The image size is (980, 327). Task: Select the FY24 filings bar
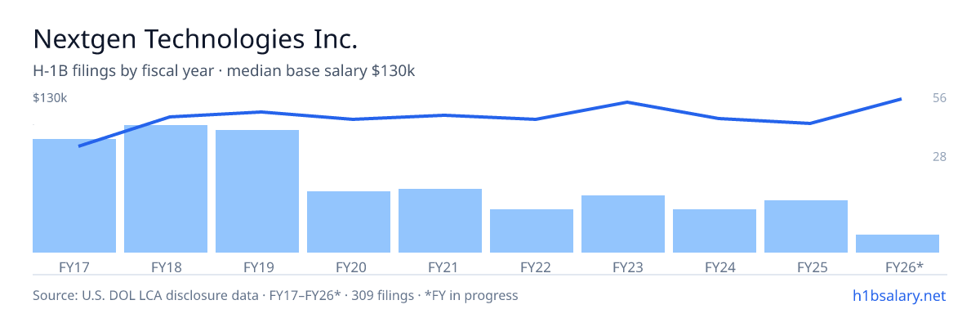[x=715, y=231]
